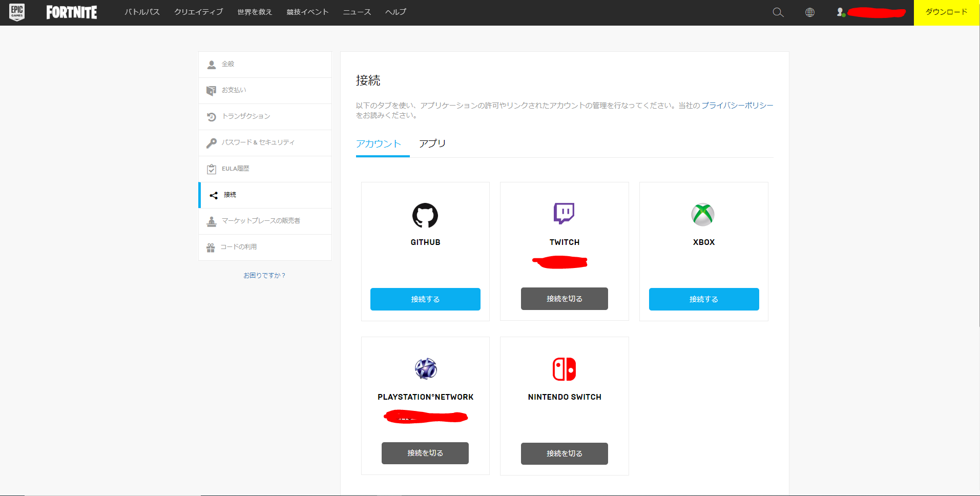Open the search magnifier icon
Screen dimensions: 980x496
coord(778,12)
